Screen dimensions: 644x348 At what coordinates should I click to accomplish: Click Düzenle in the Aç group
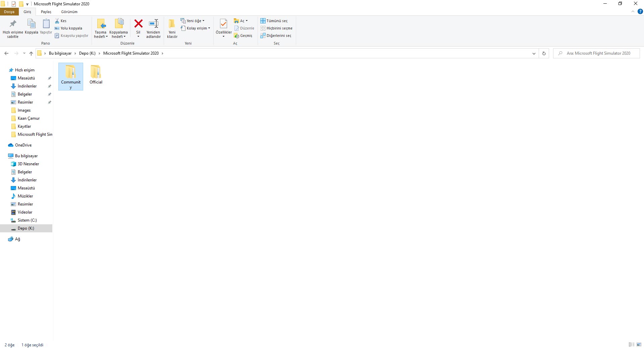tap(244, 28)
